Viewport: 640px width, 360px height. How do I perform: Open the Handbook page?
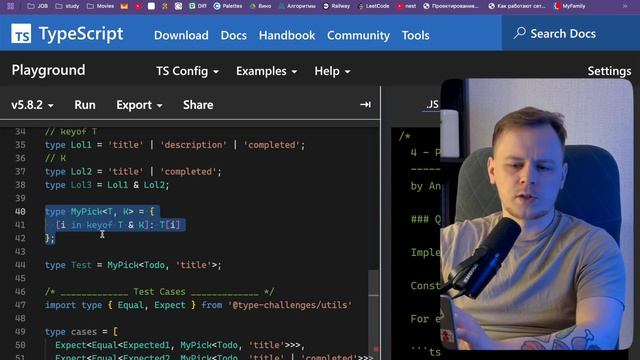(x=287, y=36)
